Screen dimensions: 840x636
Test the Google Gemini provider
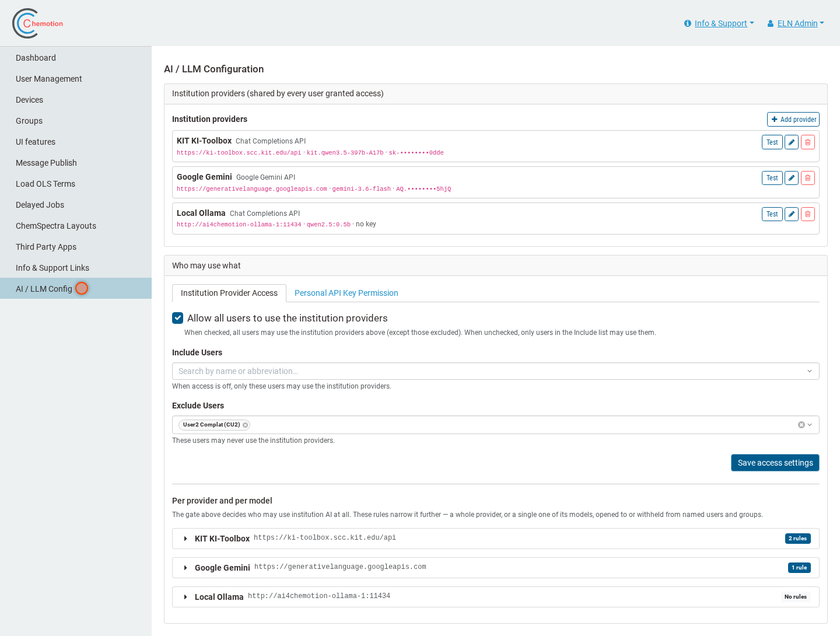[772, 178]
